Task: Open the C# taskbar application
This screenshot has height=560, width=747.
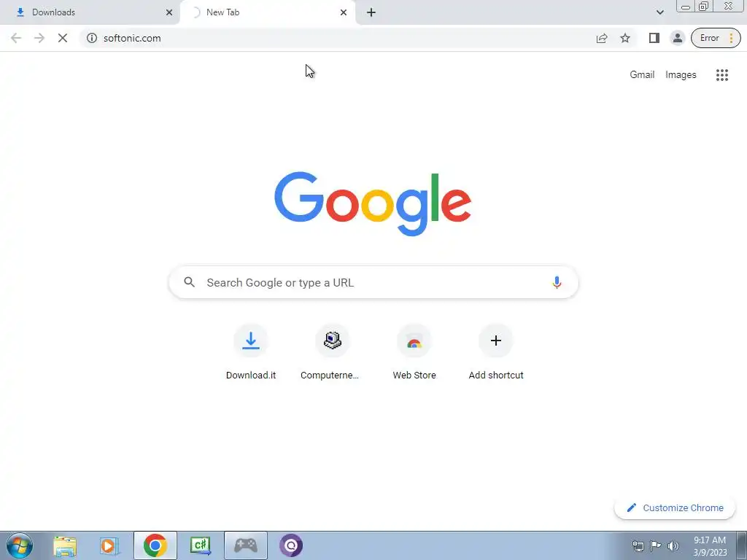Action: tap(200, 545)
